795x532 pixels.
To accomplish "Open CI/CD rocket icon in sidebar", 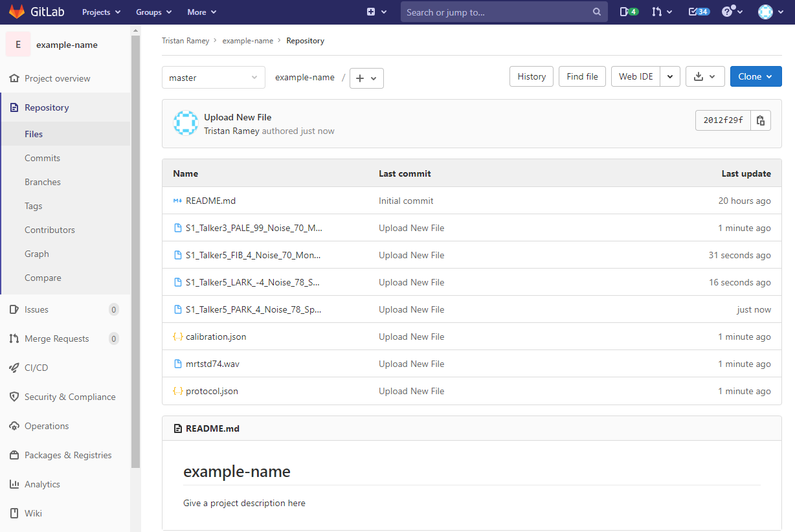I will pyautogui.click(x=14, y=368).
